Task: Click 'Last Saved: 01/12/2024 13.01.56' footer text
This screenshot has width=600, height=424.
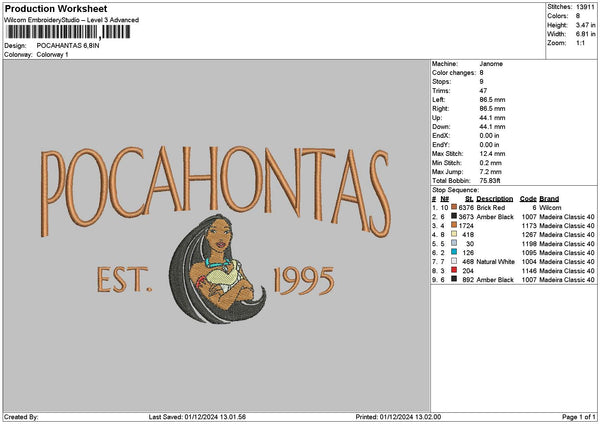Action: click(x=197, y=417)
